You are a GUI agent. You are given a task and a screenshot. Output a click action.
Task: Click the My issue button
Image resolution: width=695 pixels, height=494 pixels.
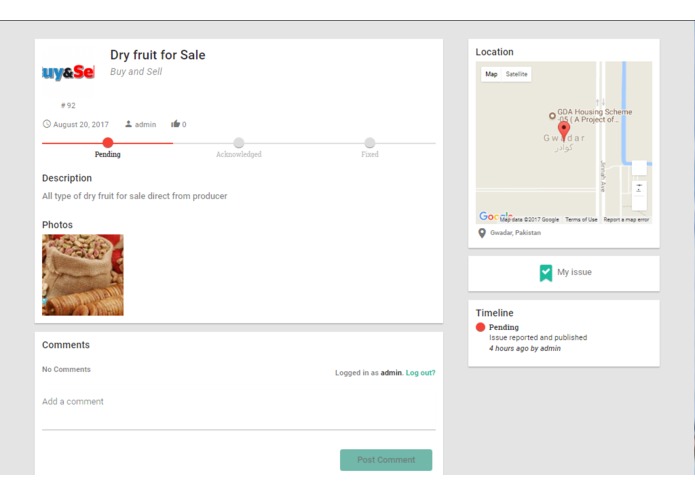(564, 273)
